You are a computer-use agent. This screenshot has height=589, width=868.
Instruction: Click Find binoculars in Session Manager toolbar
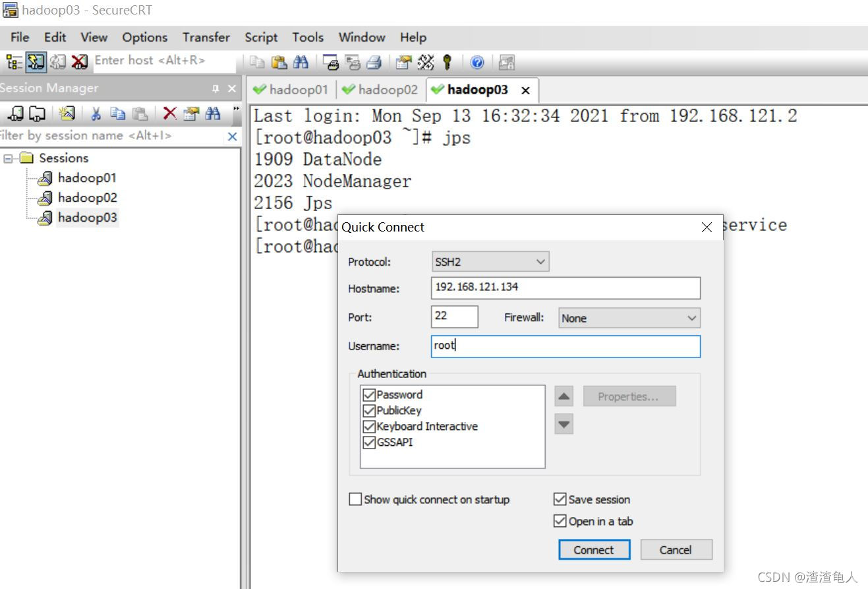coord(212,113)
